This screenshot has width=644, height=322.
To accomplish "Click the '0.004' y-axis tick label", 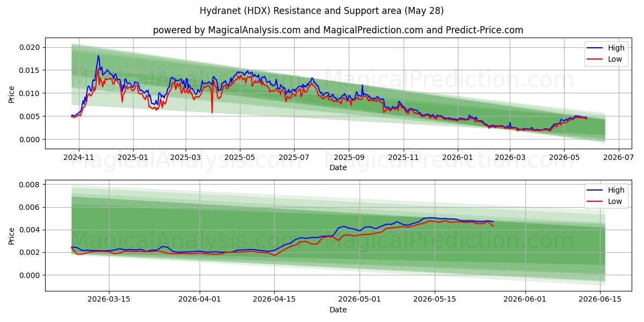I will click(30, 230).
